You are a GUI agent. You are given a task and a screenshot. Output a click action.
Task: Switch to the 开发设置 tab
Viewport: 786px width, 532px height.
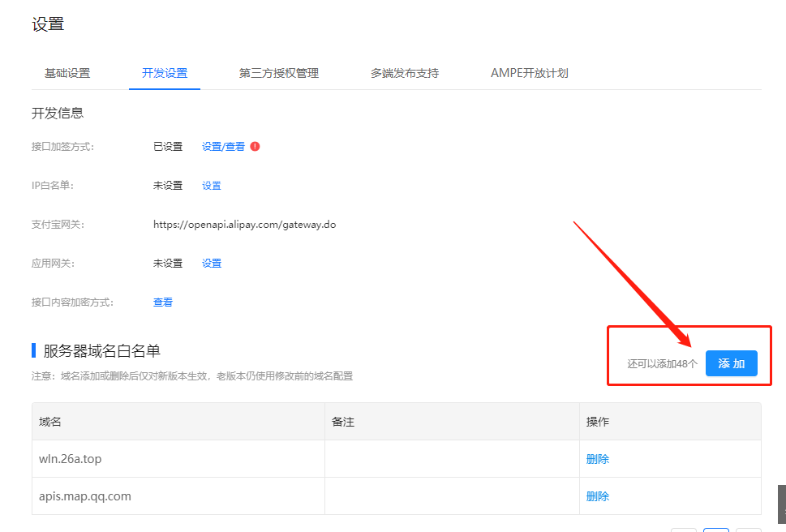click(x=165, y=73)
